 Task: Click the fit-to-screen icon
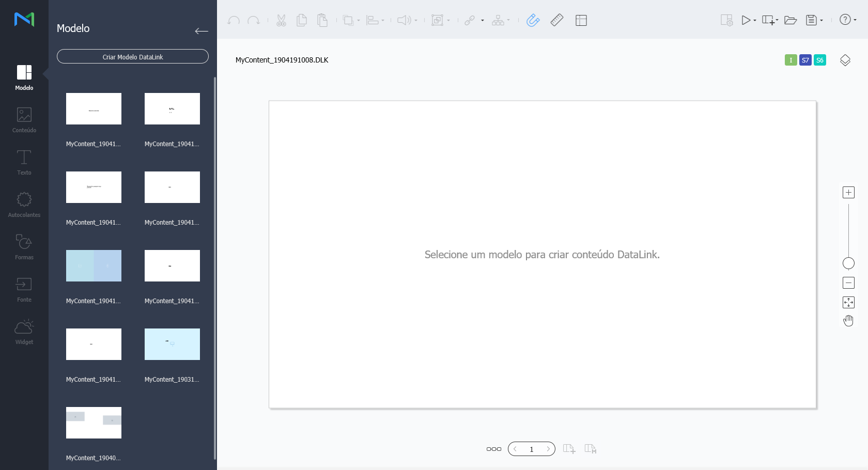848,302
